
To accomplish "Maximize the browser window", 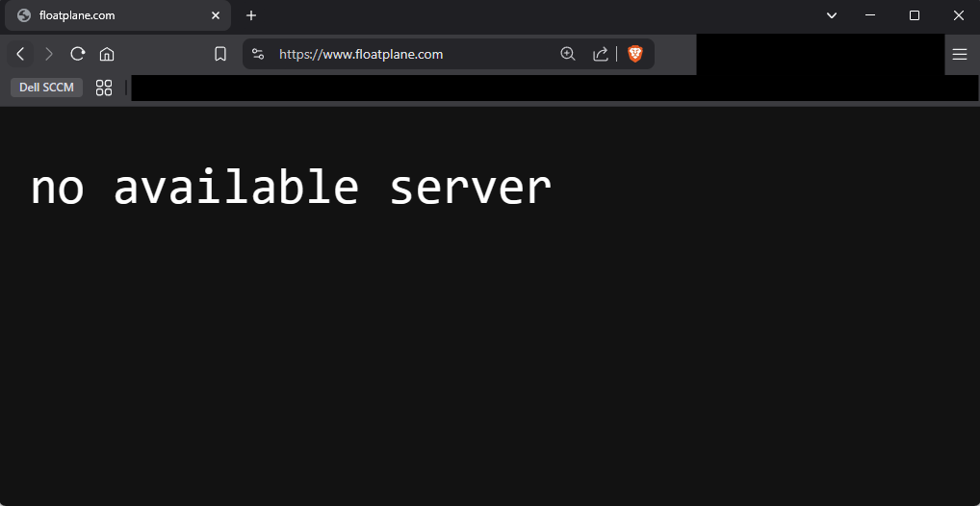I will tap(915, 15).
